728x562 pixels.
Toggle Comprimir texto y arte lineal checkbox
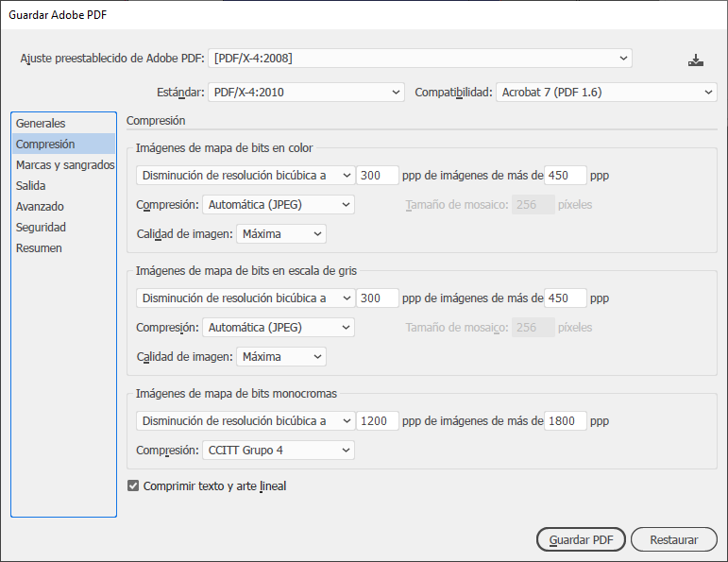point(133,485)
